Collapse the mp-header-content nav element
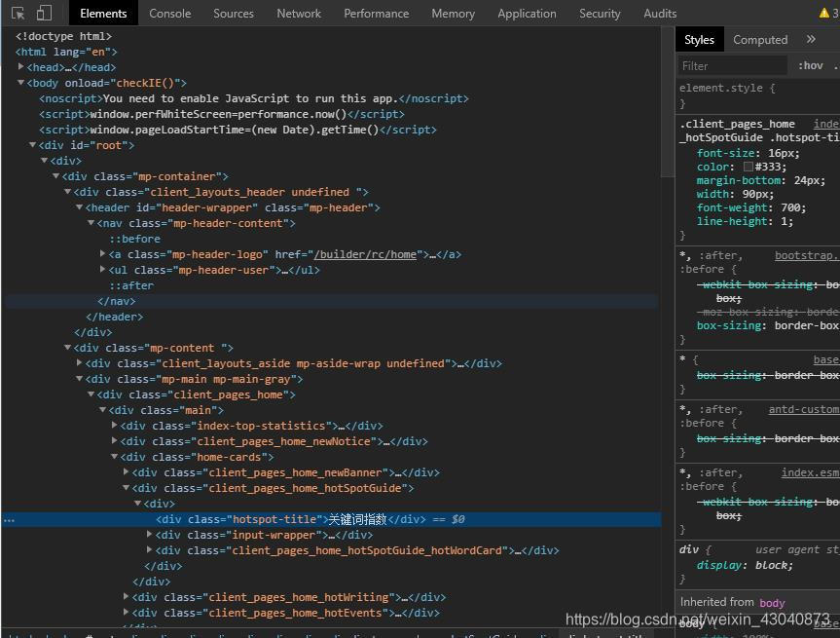This screenshot has height=638, width=840. [x=91, y=222]
